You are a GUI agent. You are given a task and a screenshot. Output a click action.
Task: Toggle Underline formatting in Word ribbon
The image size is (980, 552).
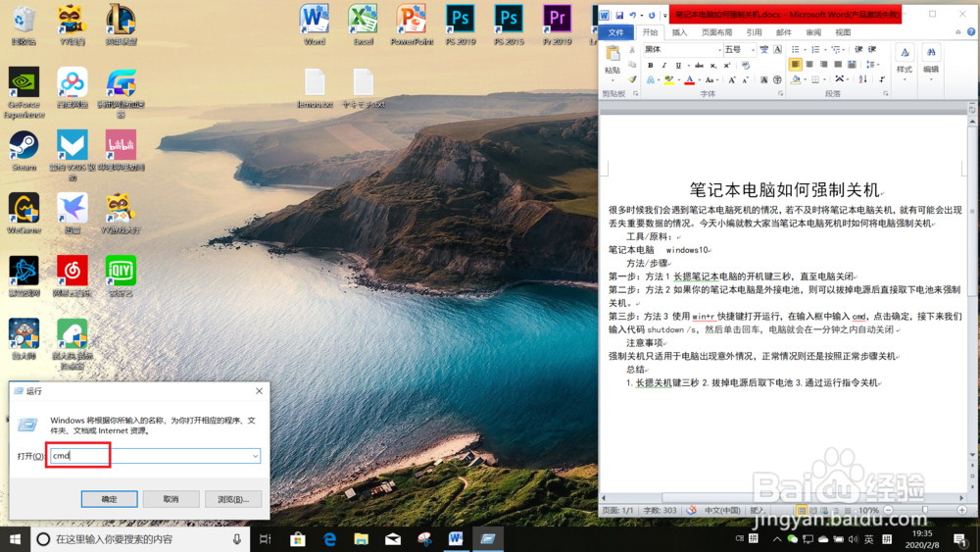(678, 65)
